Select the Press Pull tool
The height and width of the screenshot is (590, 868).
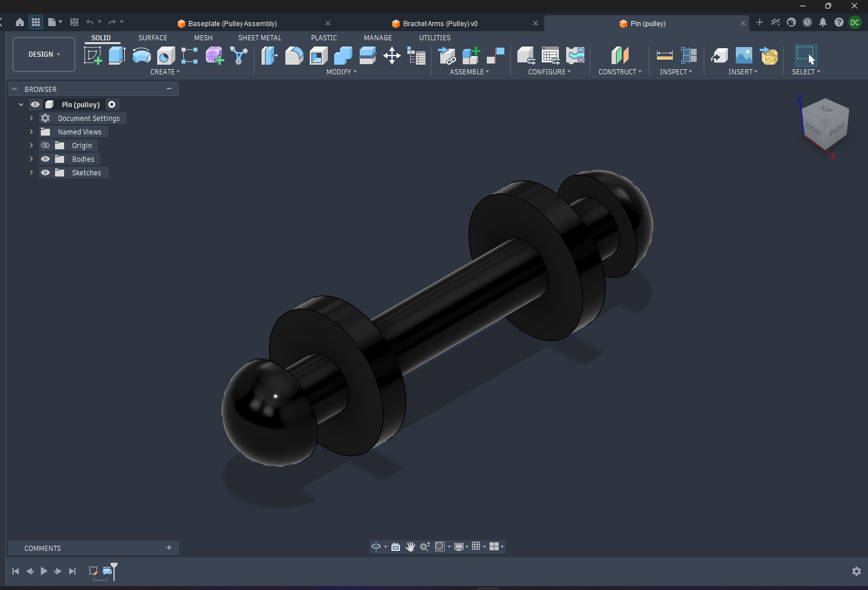click(269, 56)
